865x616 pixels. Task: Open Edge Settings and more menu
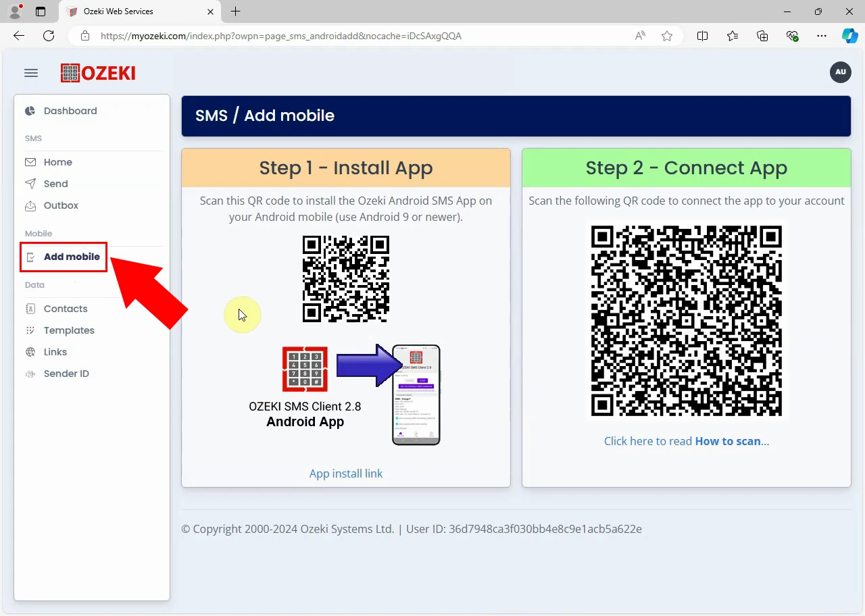pos(822,36)
